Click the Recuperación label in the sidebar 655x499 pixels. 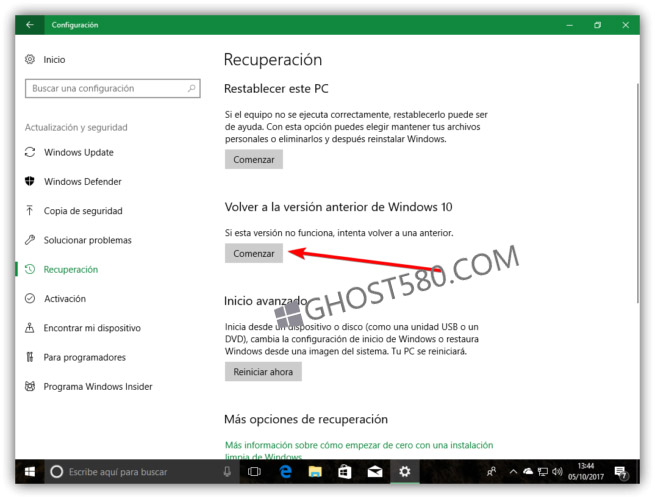tap(71, 270)
